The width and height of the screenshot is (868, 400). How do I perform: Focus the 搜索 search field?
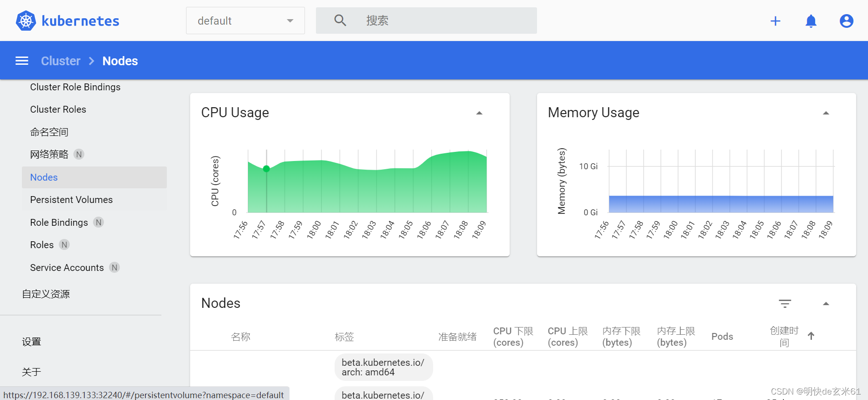(x=426, y=21)
